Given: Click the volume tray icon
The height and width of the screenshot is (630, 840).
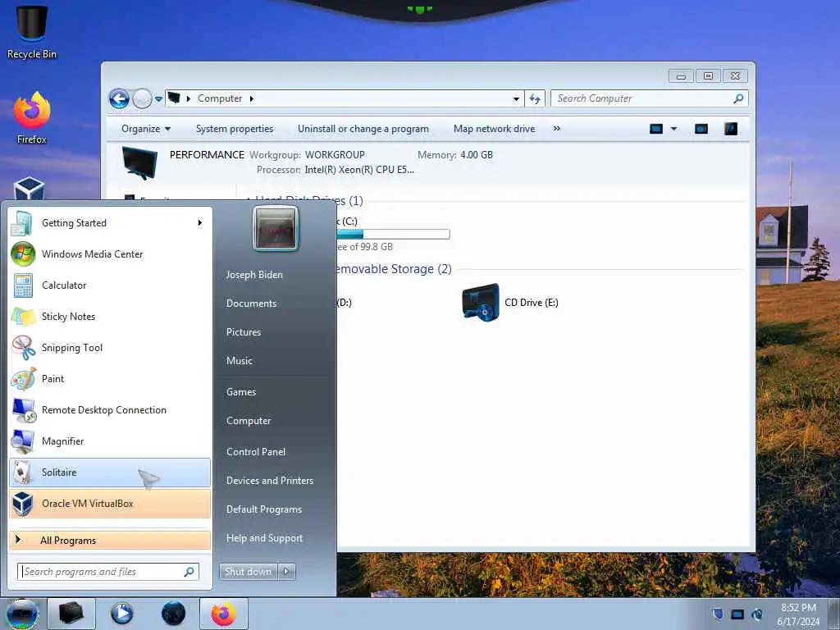Looking at the screenshot, I should [x=757, y=614].
